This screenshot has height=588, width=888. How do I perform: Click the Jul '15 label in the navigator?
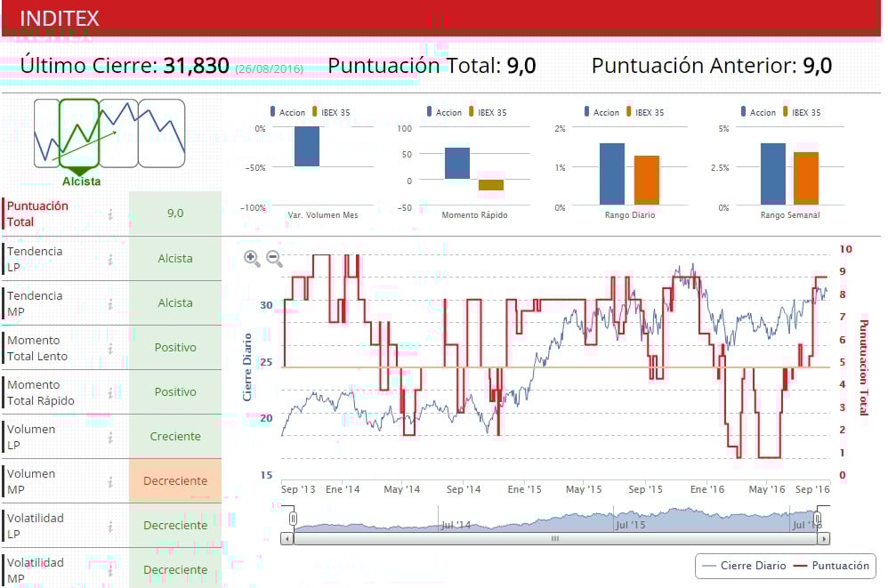point(631,525)
